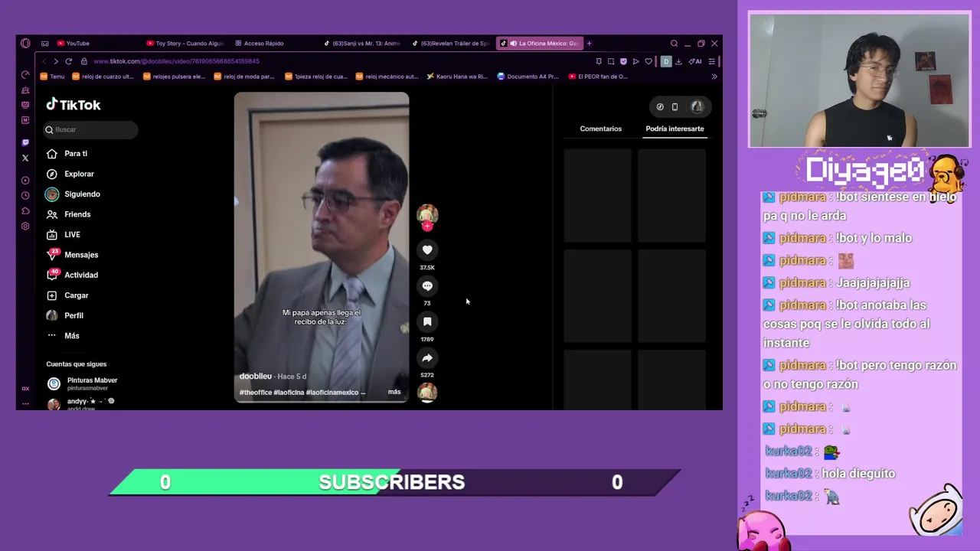Reload the TikTok page
Viewport: 980px width, 551px height.
click(x=69, y=61)
